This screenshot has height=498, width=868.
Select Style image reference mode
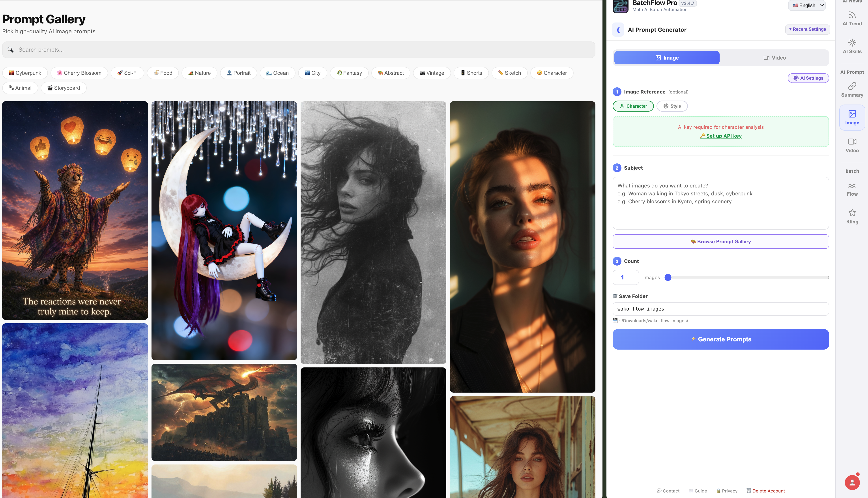pyautogui.click(x=672, y=106)
